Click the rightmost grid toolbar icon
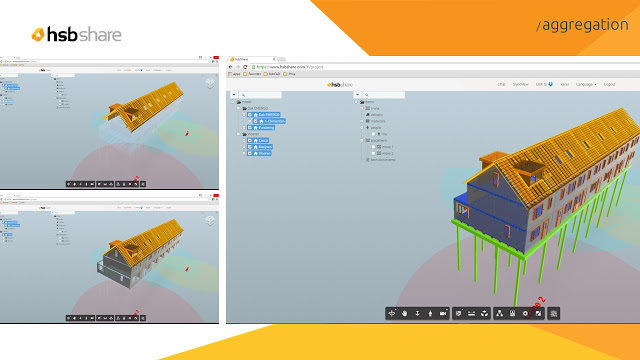This screenshot has width=640, height=360. tap(553, 313)
